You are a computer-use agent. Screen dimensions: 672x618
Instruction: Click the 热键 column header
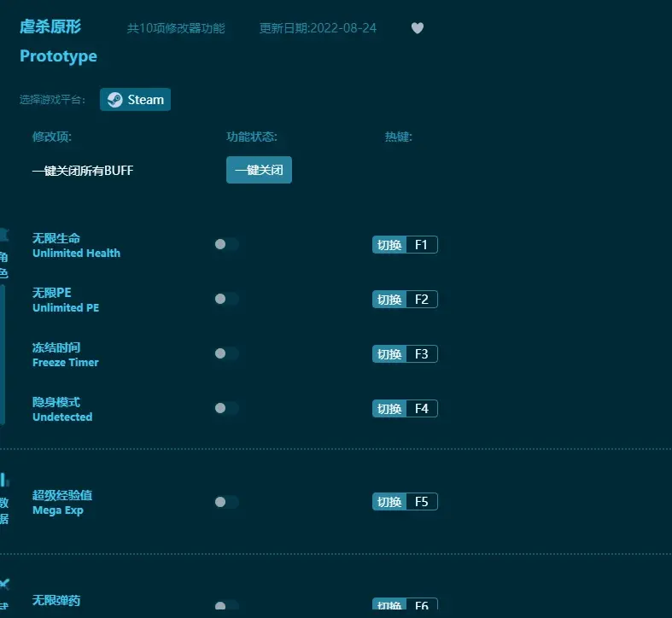398,137
